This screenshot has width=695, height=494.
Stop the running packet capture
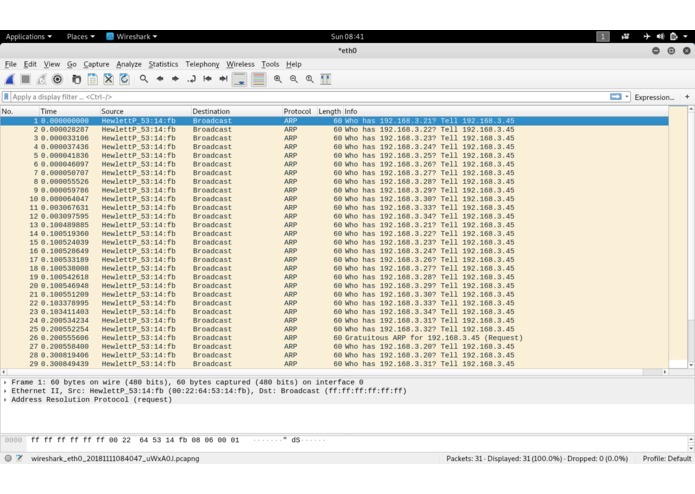[26, 79]
